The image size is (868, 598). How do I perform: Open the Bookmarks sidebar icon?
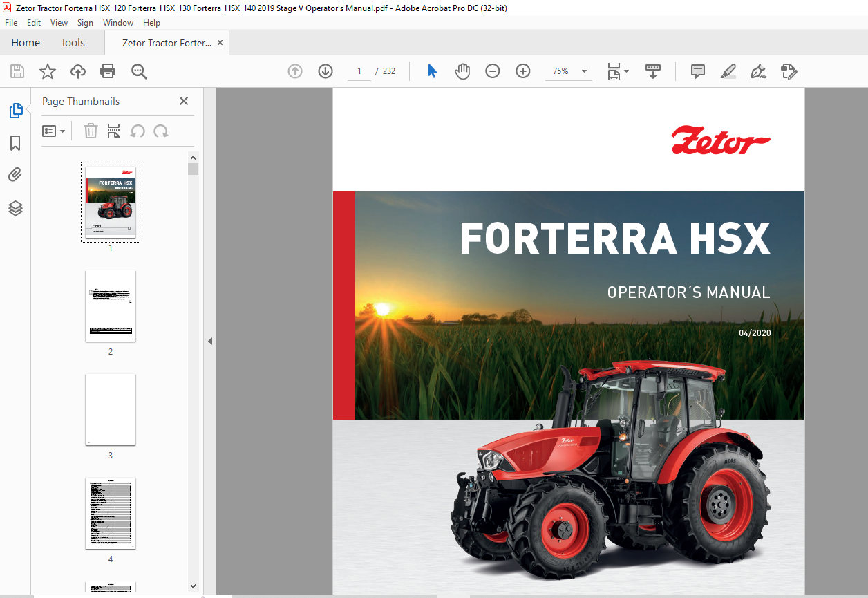15,143
